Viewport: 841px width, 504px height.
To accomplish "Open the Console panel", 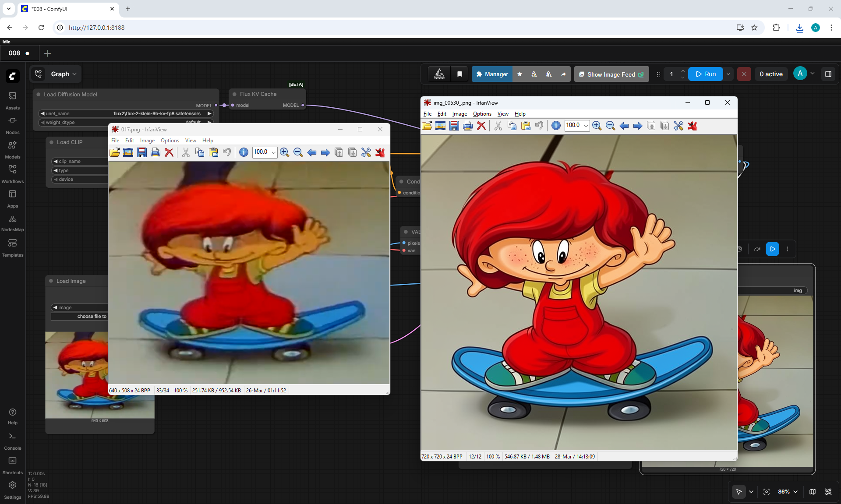I will (x=12, y=441).
